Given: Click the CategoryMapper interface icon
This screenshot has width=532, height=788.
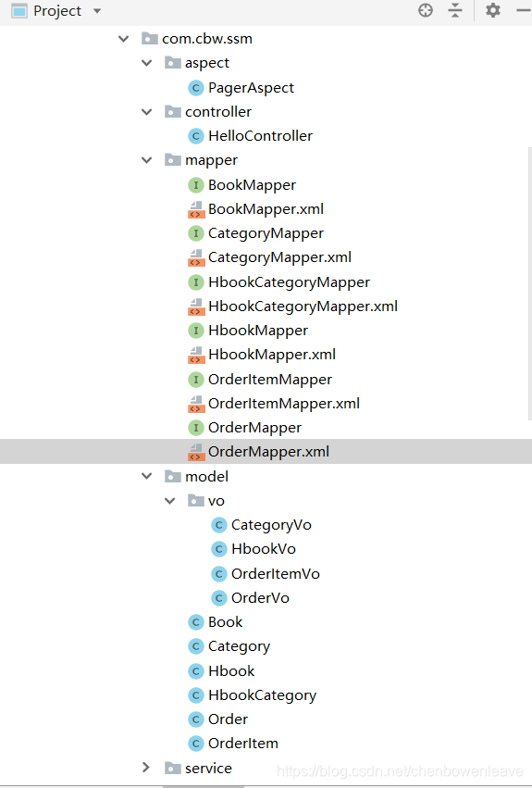Looking at the screenshot, I should 195,233.
